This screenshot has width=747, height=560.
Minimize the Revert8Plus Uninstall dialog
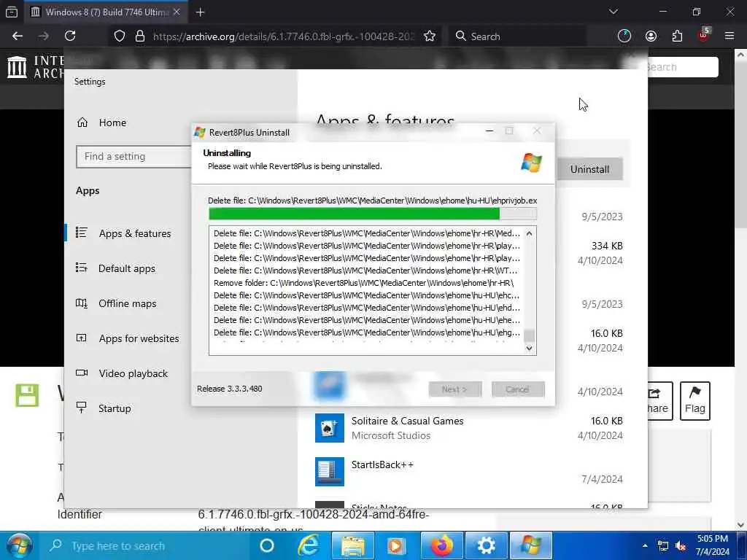pos(489,131)
